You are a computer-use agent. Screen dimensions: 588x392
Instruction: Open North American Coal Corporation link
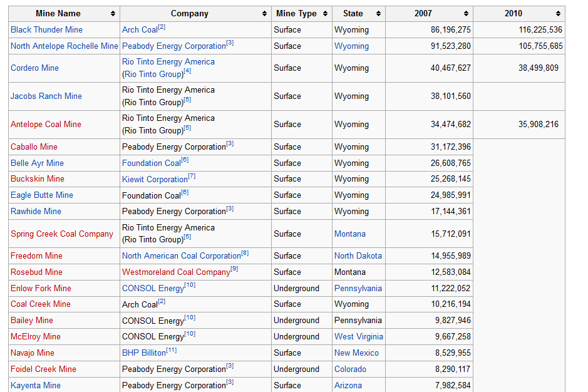point(182,256)
